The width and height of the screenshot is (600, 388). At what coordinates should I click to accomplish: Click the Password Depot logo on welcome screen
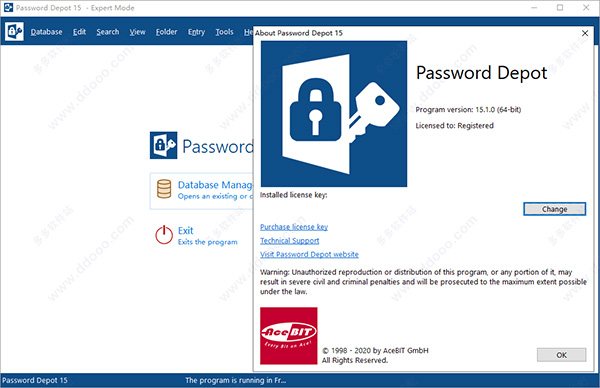click(163, 145)
